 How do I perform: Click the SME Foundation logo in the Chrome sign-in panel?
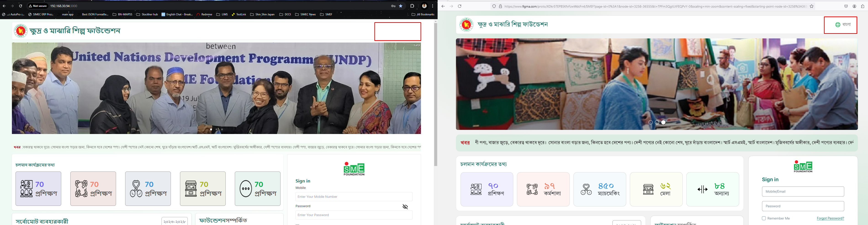coord(354,169)
